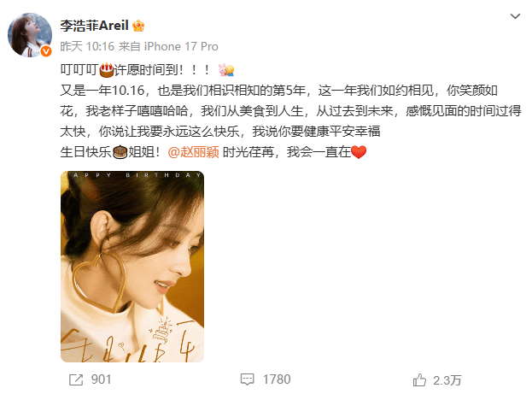532x394 pixels.
Task: Open 李浩菲Areil's profile avatar
Action: click(x=30, y=35)
